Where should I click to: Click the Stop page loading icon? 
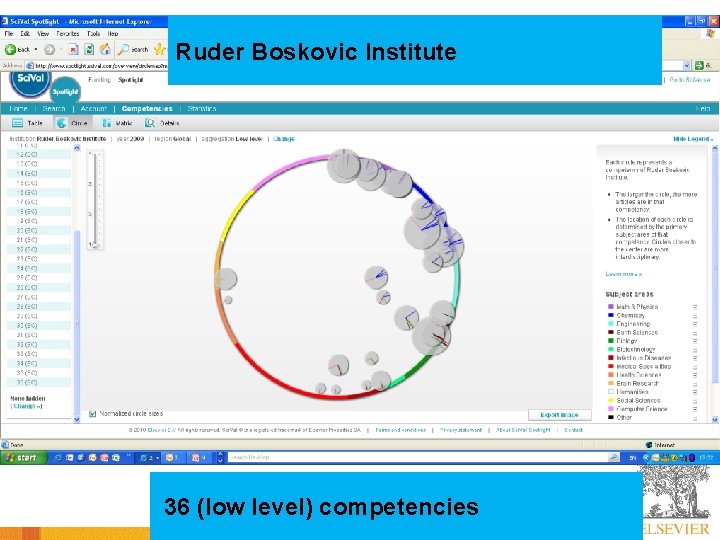tap(73, 49)
